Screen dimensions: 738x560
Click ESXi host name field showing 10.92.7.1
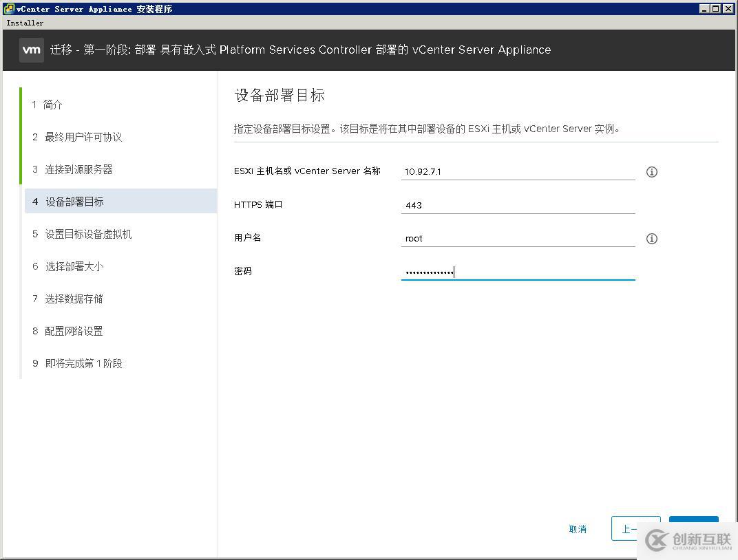(x=518, y=171)
